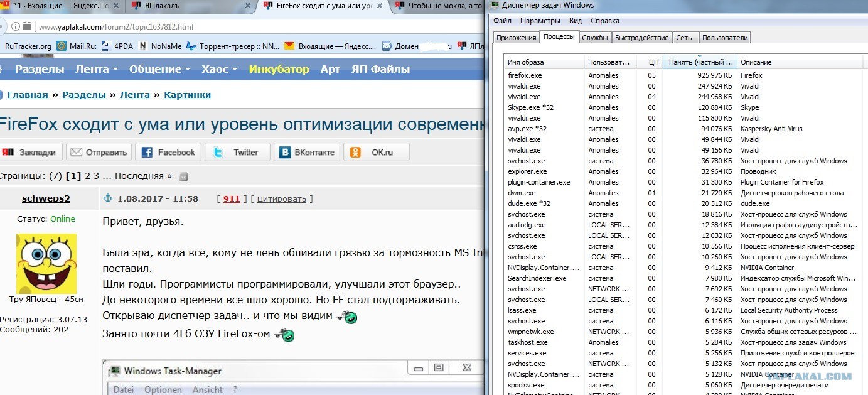Click the Закладки share button

pos(31,152)
